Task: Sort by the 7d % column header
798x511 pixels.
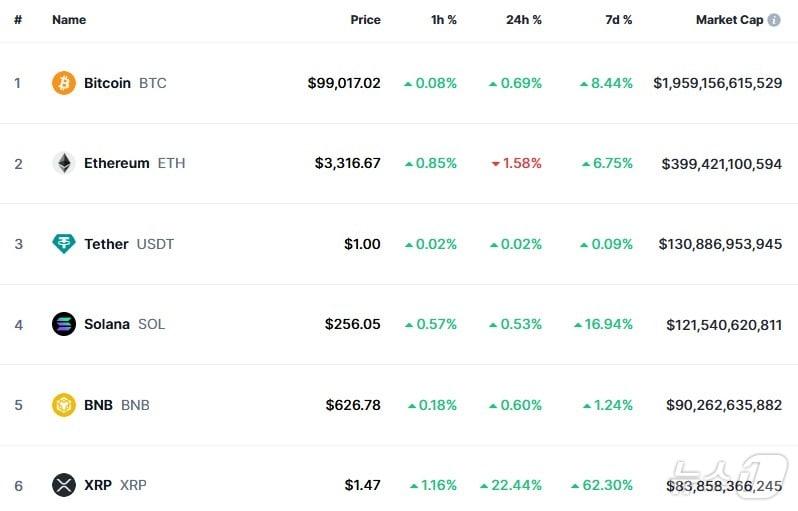Action: tap(618, 20)
